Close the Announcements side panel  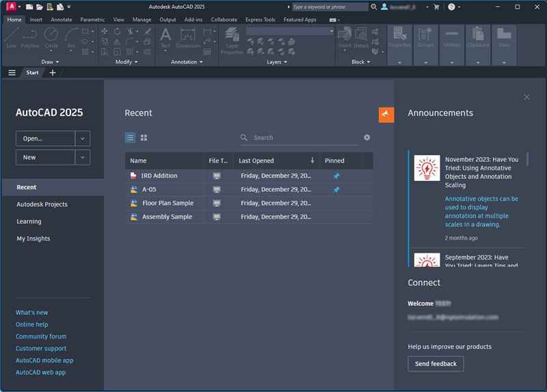pos(526,97)
